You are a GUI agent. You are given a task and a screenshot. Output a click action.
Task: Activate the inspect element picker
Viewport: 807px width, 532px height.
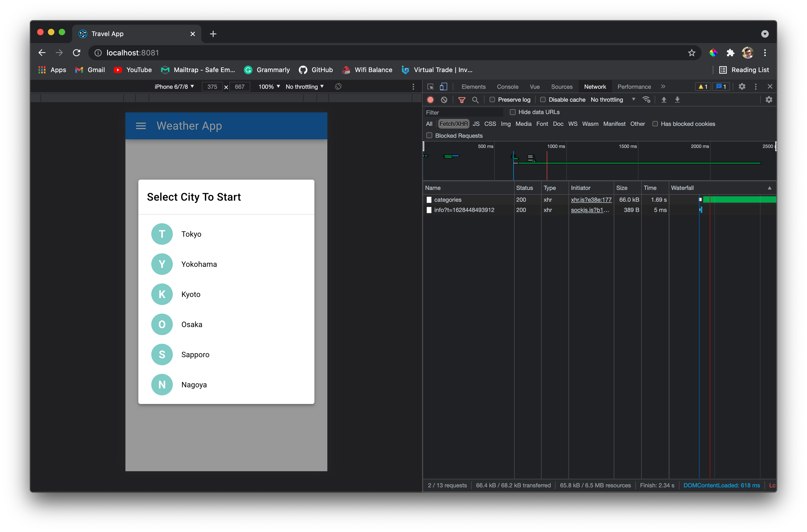430,87
